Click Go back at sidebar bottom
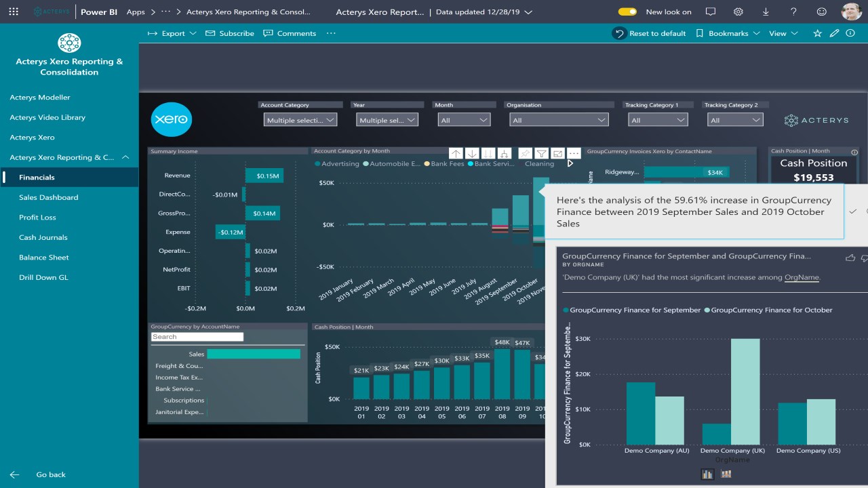The width and height of the screenshot is (868, 488). click(38, 474)
